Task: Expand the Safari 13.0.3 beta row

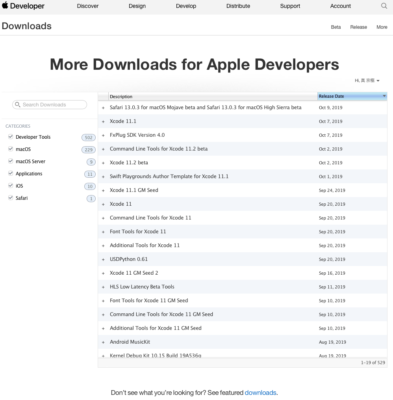Action: coord(103,108)
